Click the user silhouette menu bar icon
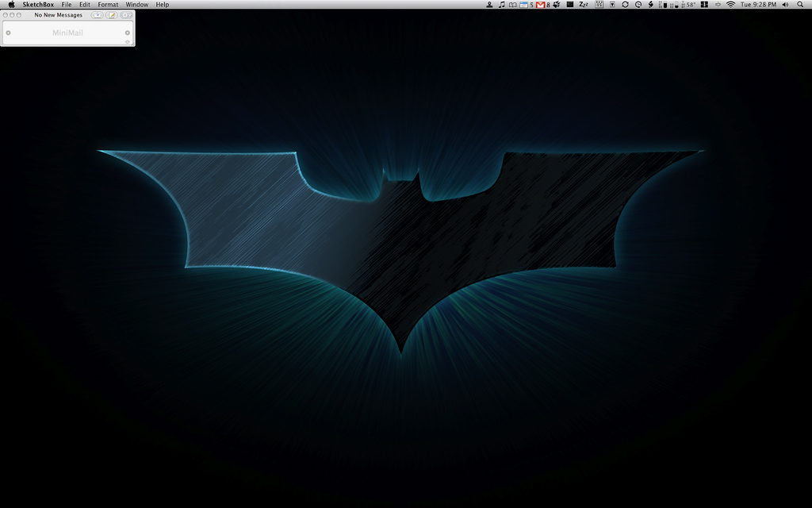The width and height of the screenshot is (812, 508). [489, 4]
